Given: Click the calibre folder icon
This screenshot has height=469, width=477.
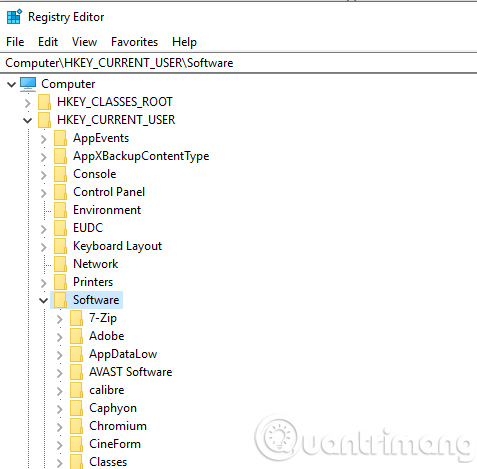Looking at the screenshot, I should [76, 390].
